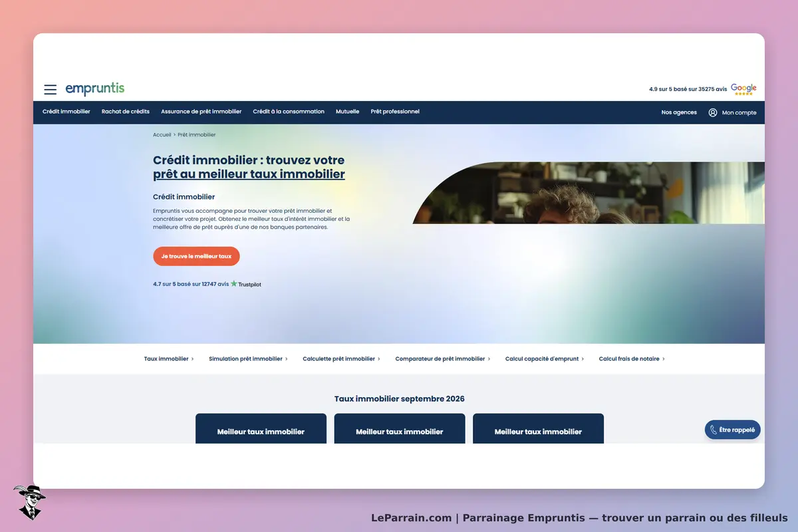Click the underlined prêt au meilleur taux immobilier heading

click(249, 175)
